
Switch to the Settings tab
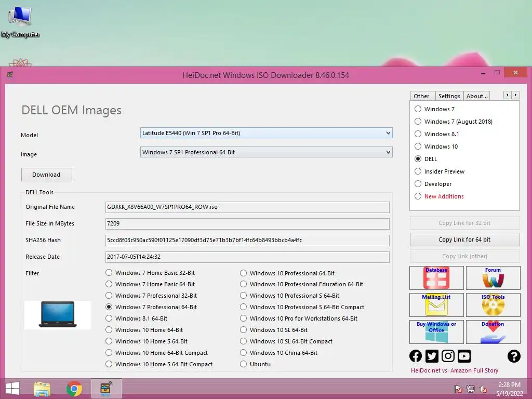(449, 96)
